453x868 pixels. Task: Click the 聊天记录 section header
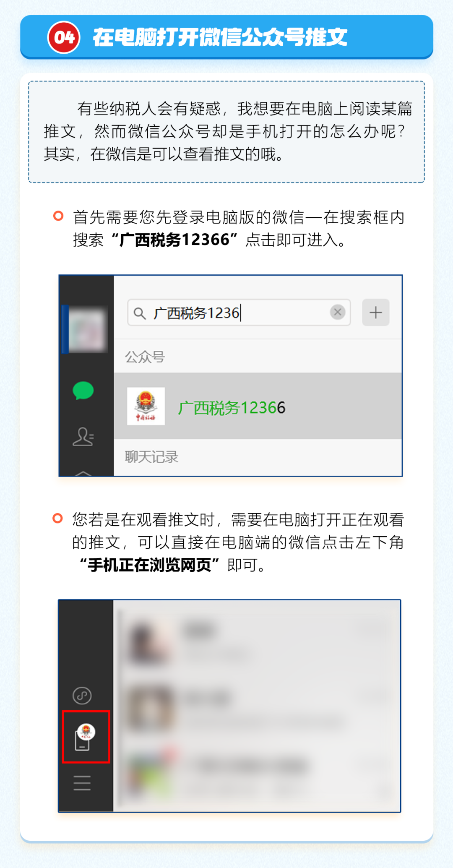tap(151, 457)
